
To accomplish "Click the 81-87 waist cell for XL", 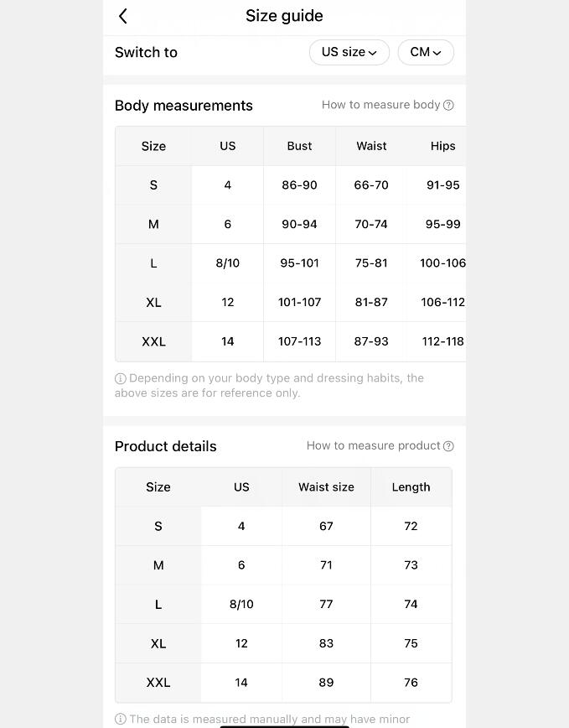I will [371, 302].
